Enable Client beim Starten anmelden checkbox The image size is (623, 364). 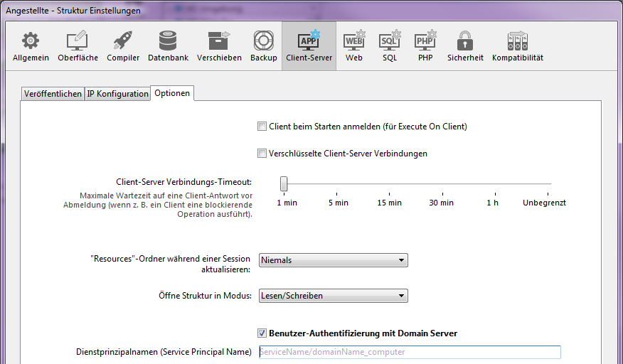pyautogui.click(x=262, y=127)
